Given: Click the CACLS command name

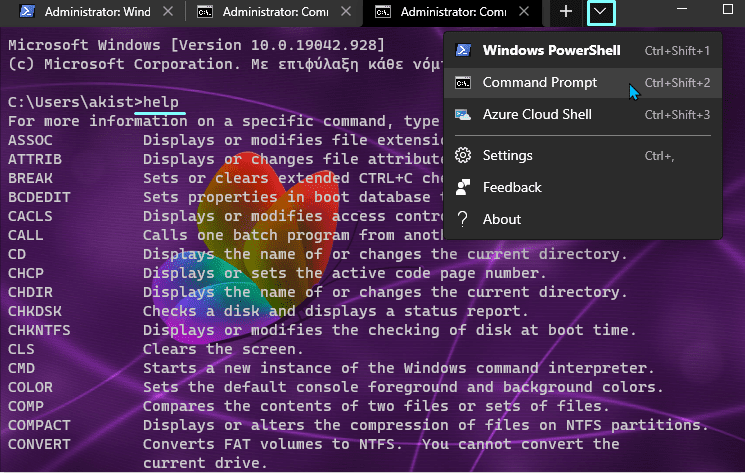Looking at the screenshot, I should click(x=30, y=216).
